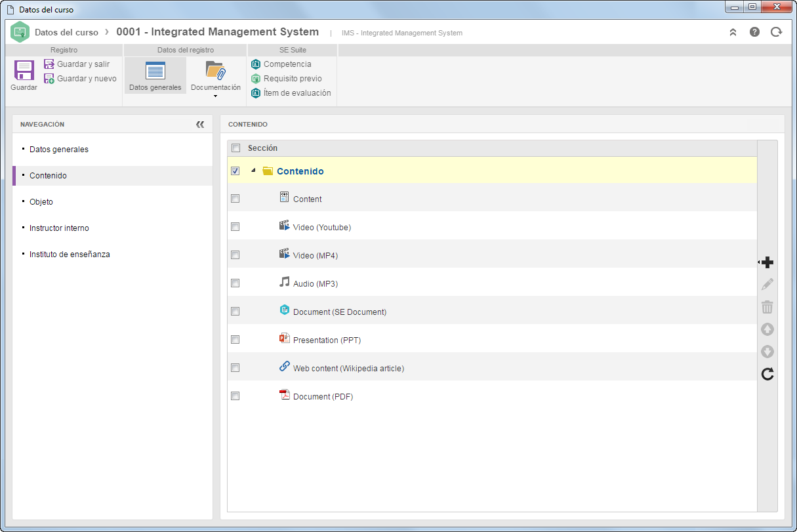Collapse the header with double chevron
The image size is (797, 532).
pos(733,31)
